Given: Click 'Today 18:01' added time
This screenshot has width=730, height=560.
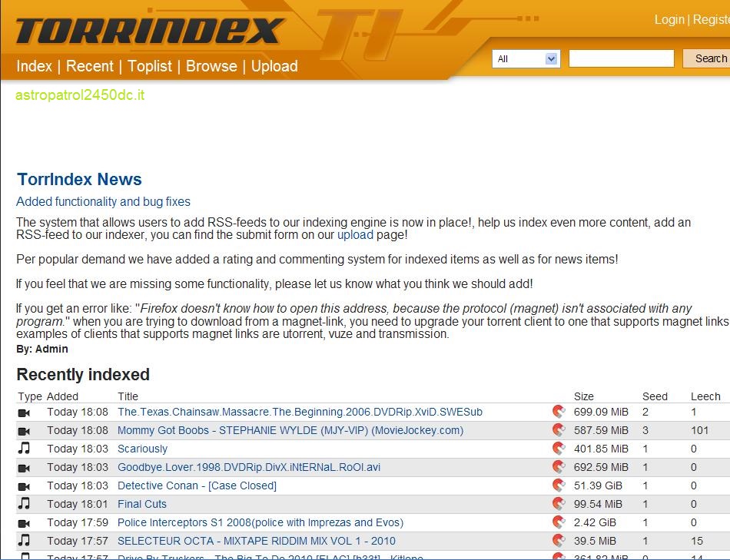Looking at the screenshot, I should tap(78, 504).
